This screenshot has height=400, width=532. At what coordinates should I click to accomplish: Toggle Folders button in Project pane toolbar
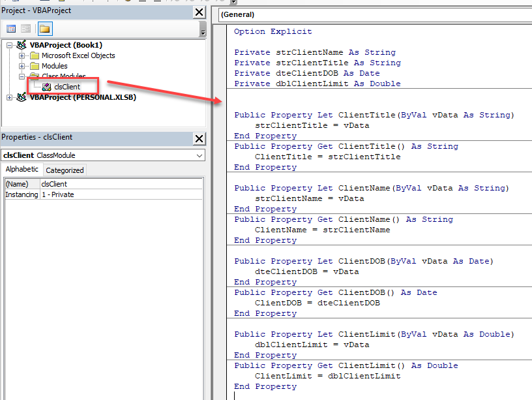pyautogui.click(x=45, y=29)
